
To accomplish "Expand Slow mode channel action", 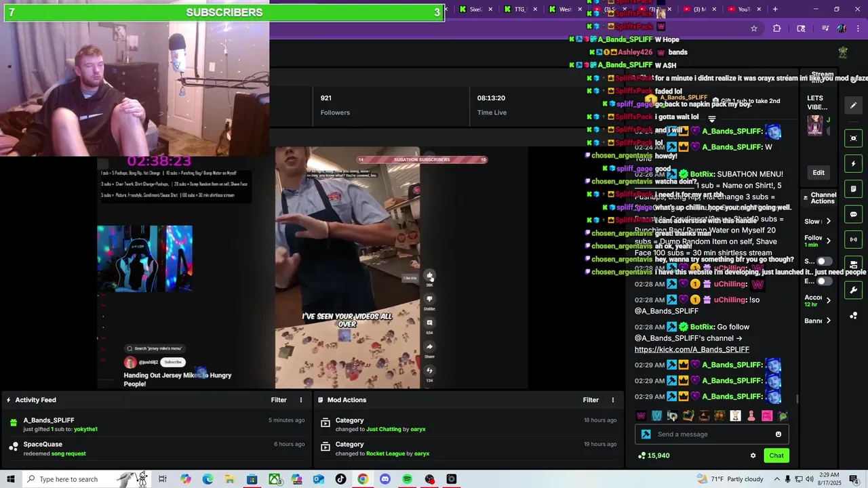I will [x=829, y=222].
